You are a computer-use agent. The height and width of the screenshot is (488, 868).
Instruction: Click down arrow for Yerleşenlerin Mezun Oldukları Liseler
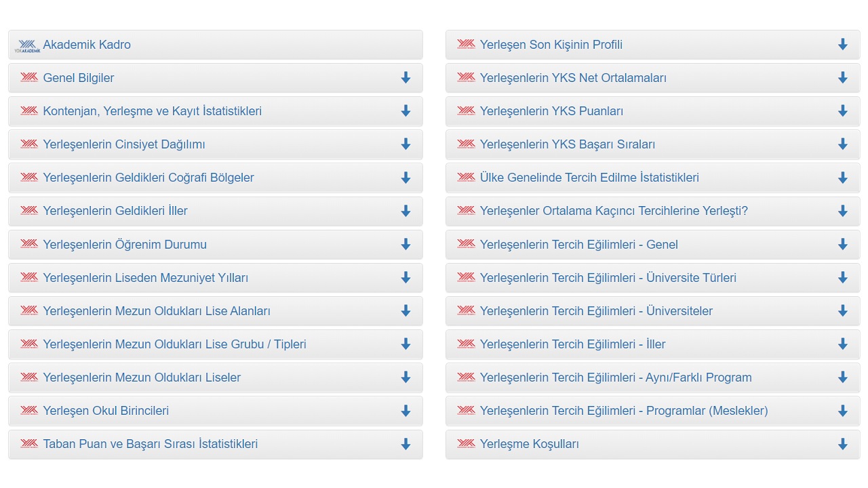(x=406, y=377)
